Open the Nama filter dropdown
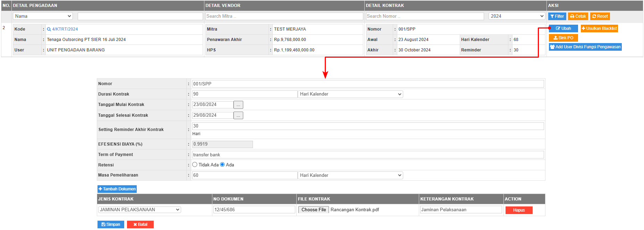644x230 pixels. (43, 16)
